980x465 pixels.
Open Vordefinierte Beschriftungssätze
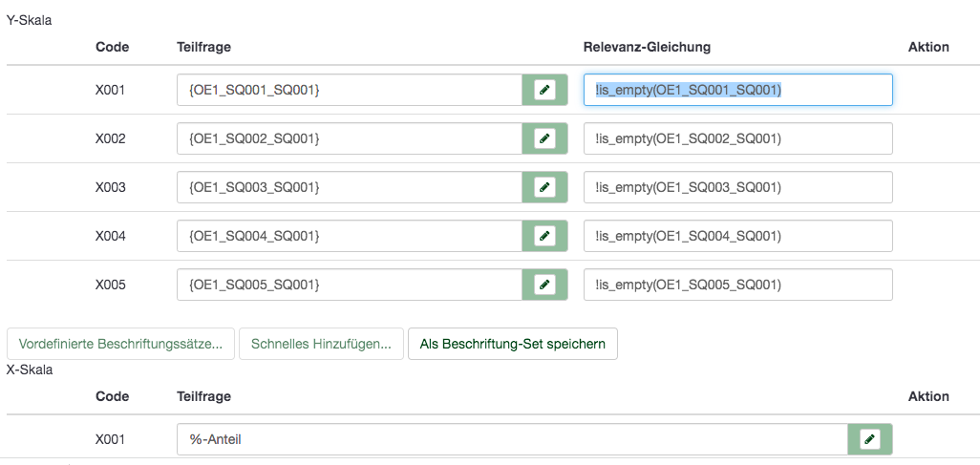120,344
